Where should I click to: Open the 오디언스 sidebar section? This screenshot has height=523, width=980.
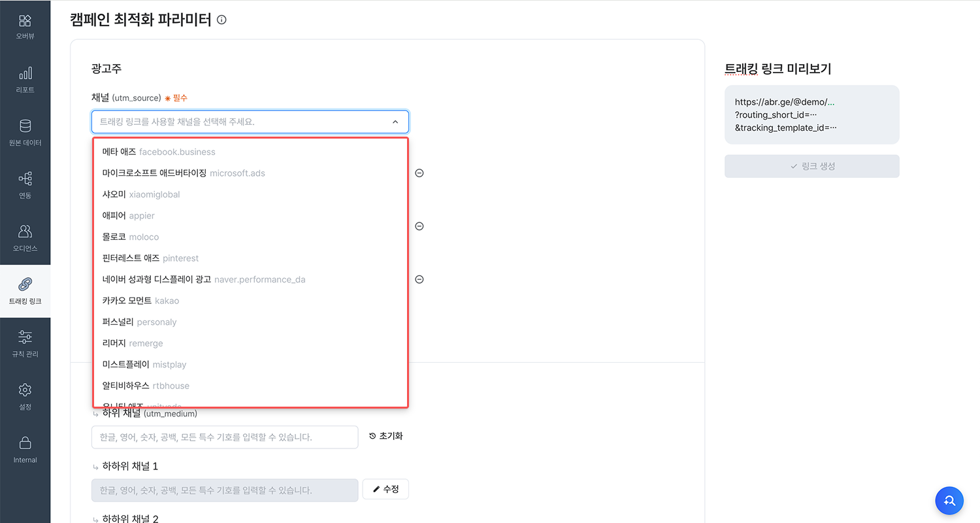click(25, 239)
